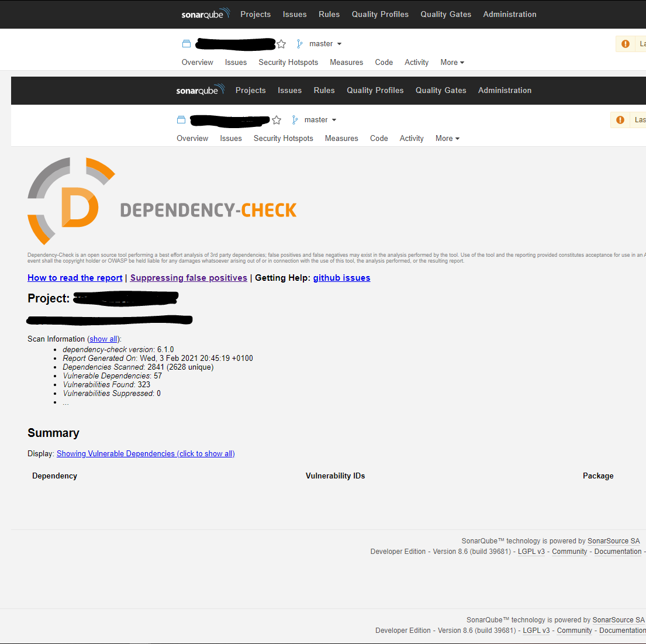Image resolution: width=646 pixels, height=644 pixels.
Task: Open Administration in outer top bar
Action: click(x=510, y=14)
